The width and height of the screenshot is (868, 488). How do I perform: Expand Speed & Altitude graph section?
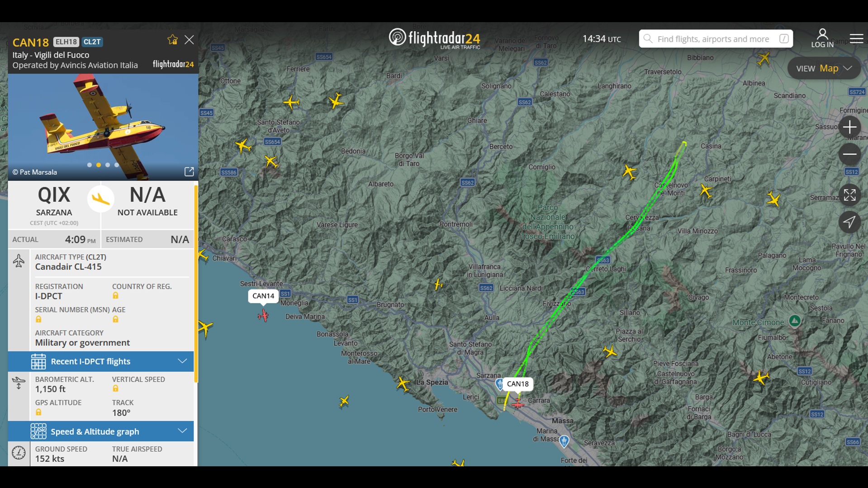(x=101, y=431)
